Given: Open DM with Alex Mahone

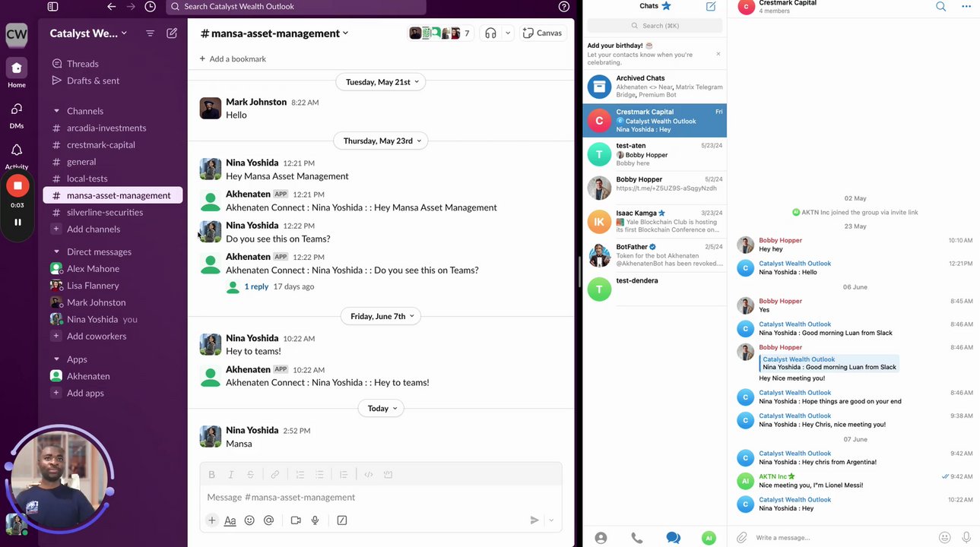Looking at the screenshot, I should click(93, 269).
